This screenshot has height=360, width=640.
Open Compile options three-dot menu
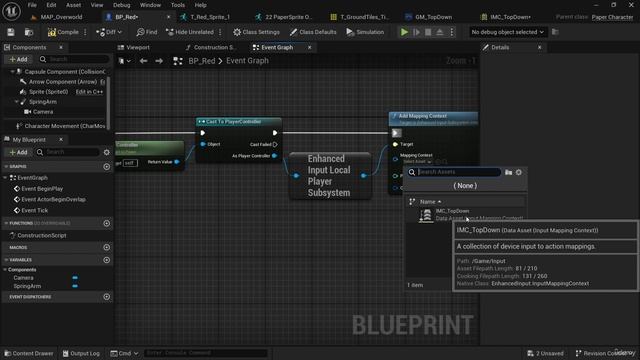(x=85, y=32)
